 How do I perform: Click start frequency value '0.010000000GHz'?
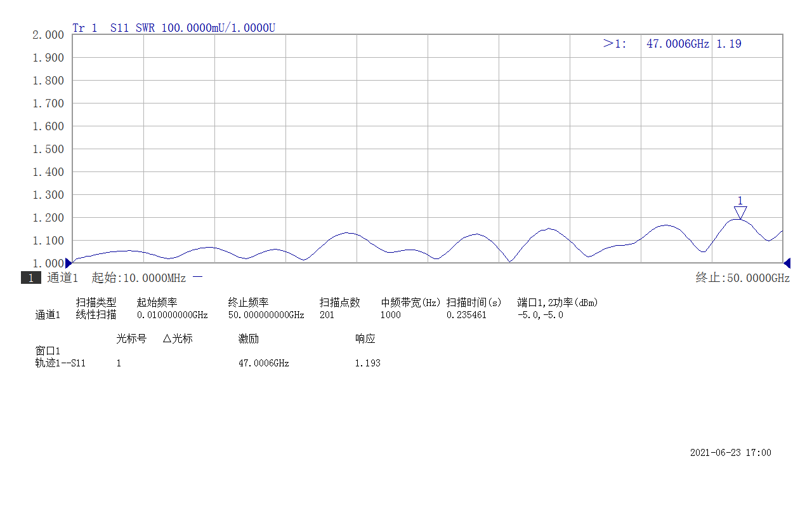[172, 315]
